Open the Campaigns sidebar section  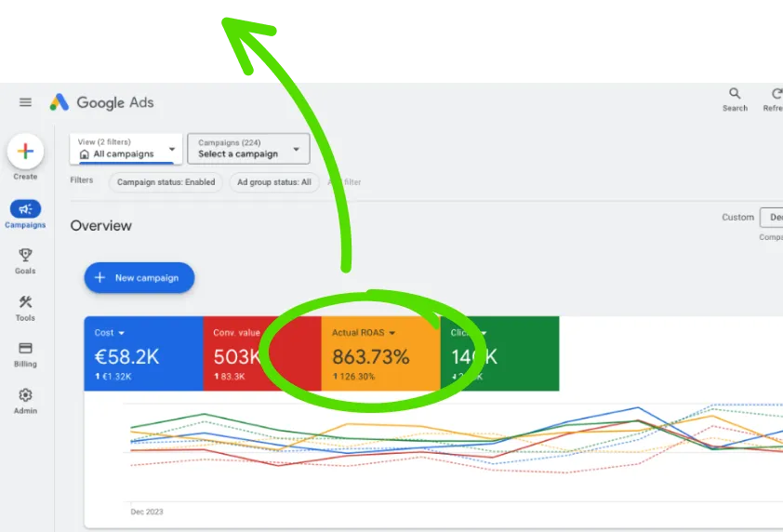[x=25, y=210]
